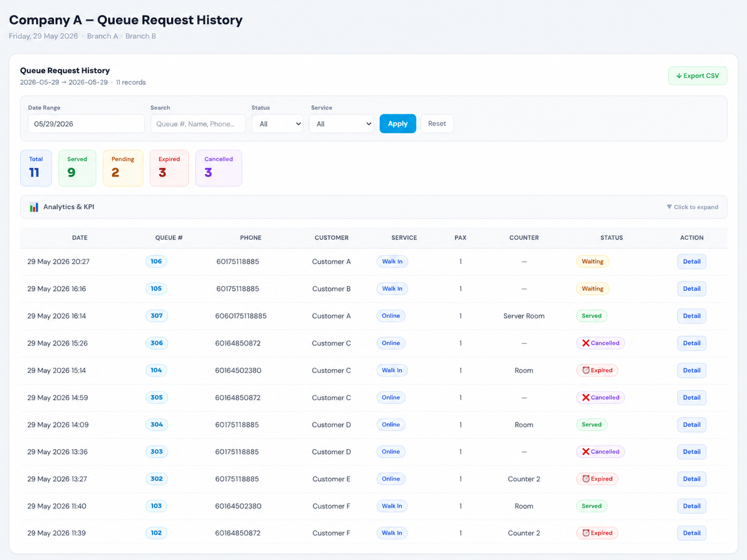Apply the selected filters
Viewport: 747px width, 560px height.
(x=398, y=124)
